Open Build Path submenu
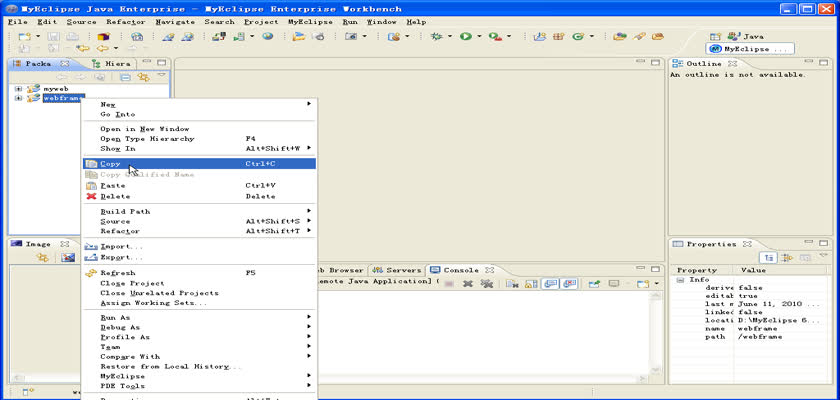Screen dimensions: 840x400 [199, 211]
